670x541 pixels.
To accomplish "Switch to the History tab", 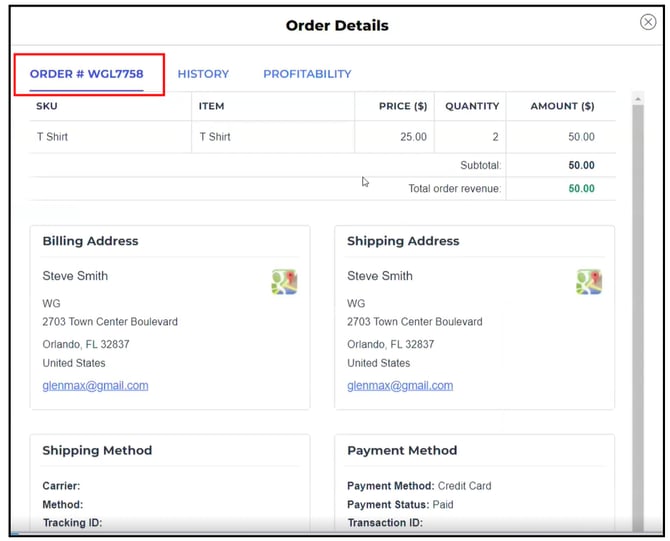I will click(203, 74).
